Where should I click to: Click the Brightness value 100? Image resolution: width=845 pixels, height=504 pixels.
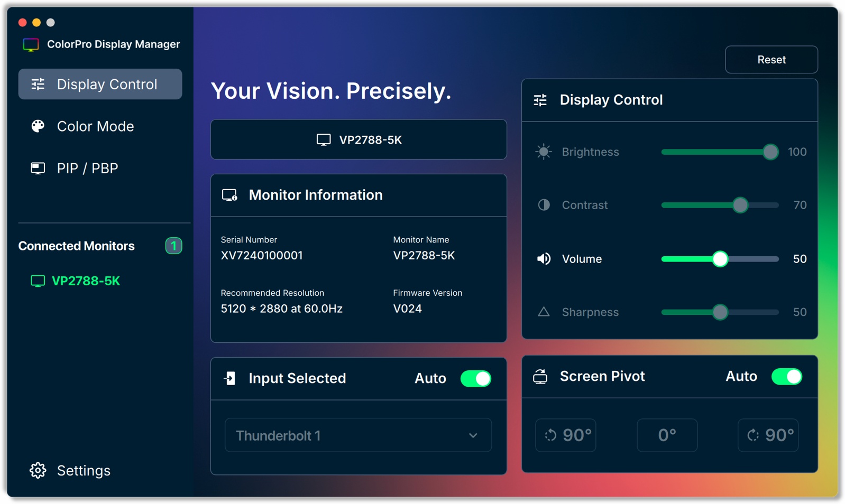tap(797, 152)
